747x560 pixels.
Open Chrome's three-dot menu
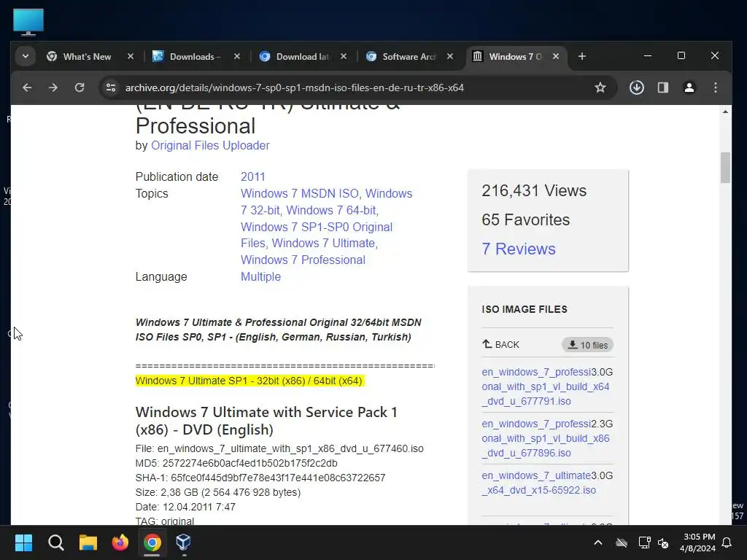(715, 87)
